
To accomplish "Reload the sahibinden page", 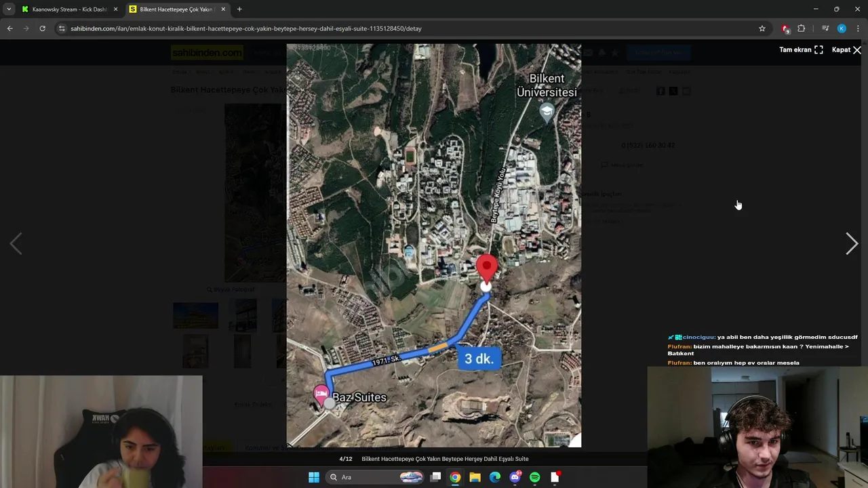I will [42, 28].
